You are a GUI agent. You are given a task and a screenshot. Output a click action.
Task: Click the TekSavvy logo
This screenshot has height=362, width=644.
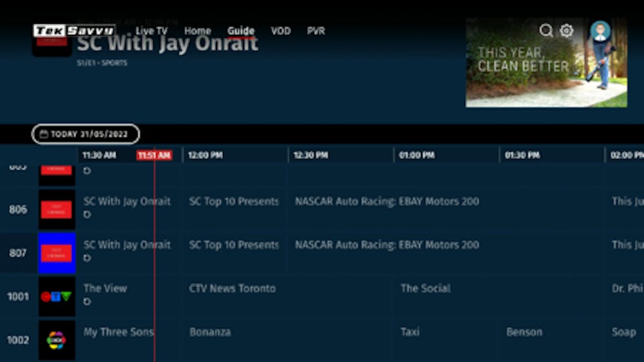(74, 30)
